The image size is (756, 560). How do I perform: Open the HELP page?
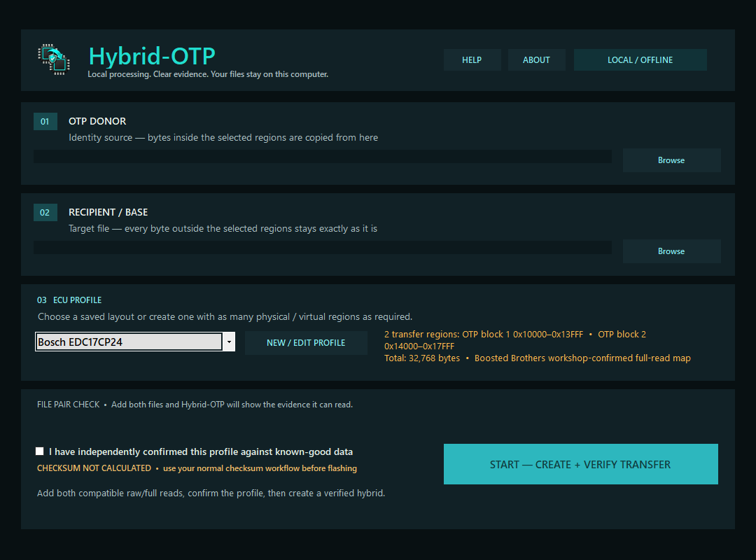(x=472, y=59)
